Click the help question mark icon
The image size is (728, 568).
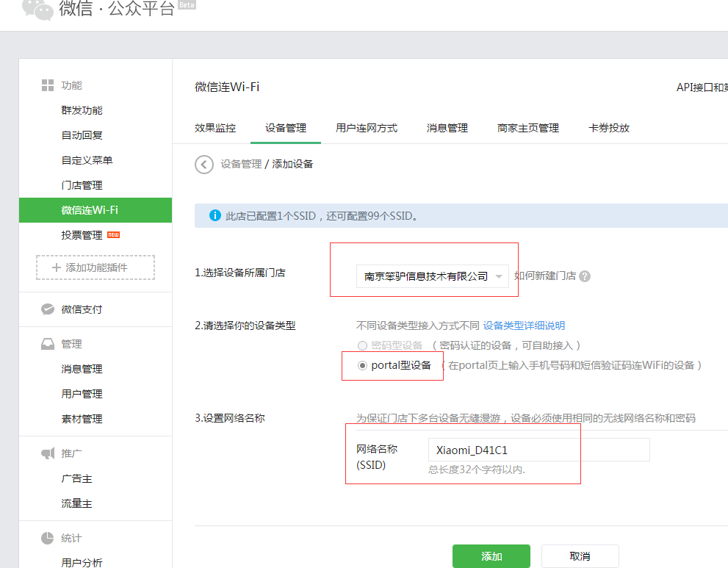coord(585,276)
